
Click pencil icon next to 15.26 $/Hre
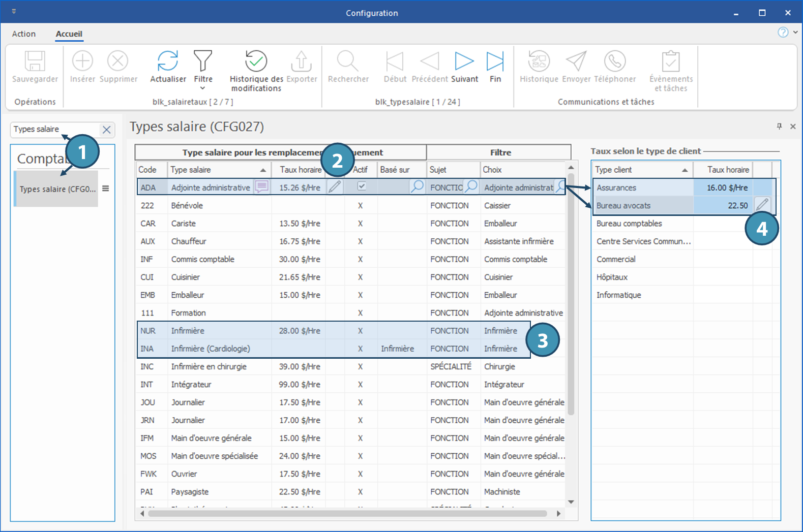point(334,187)
